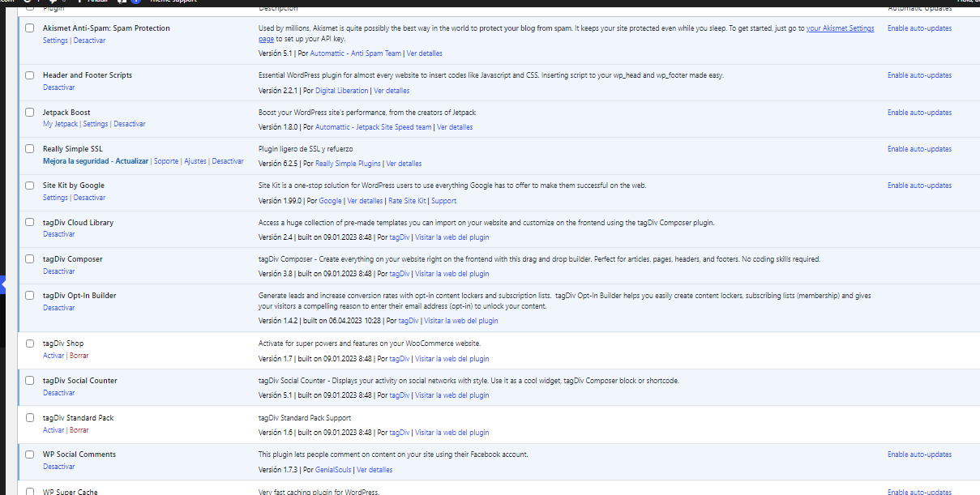Deactivate the tagDiv Cloud Library plugin

(59, 234)
